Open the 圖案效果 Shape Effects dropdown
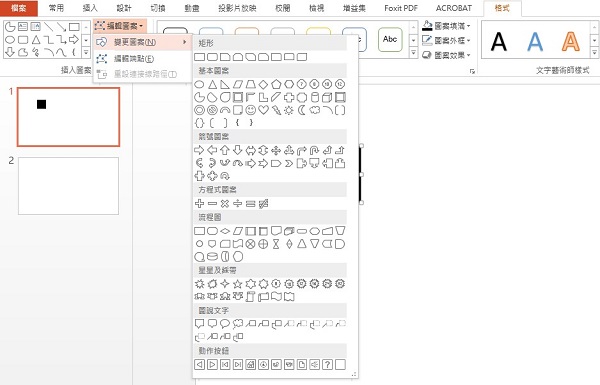 [447, 55]
